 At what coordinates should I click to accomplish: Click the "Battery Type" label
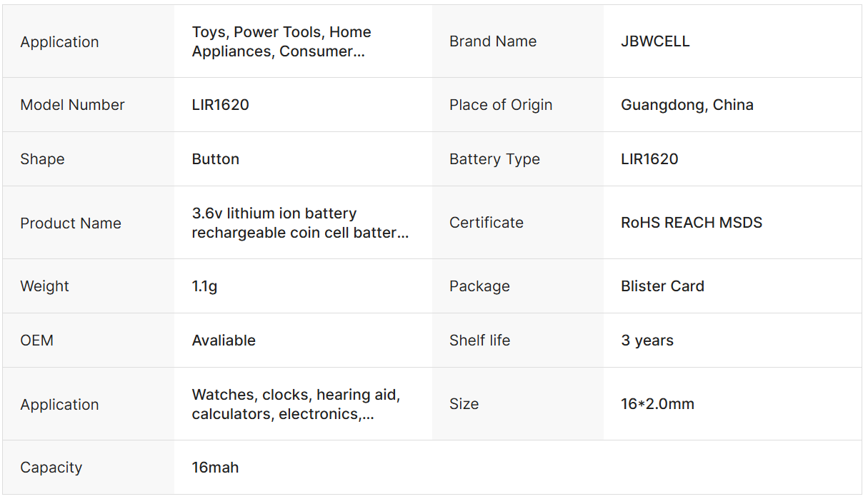(x=494, y=159)
